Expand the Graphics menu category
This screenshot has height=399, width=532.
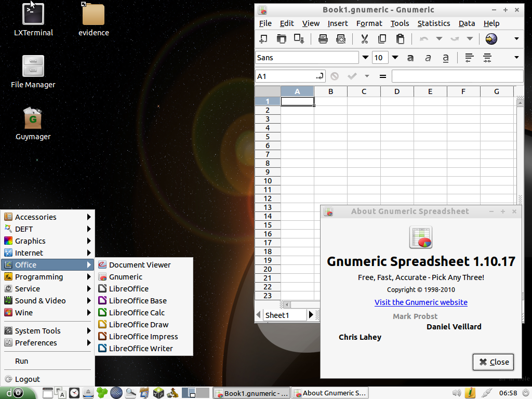click(x=47, y=241)
